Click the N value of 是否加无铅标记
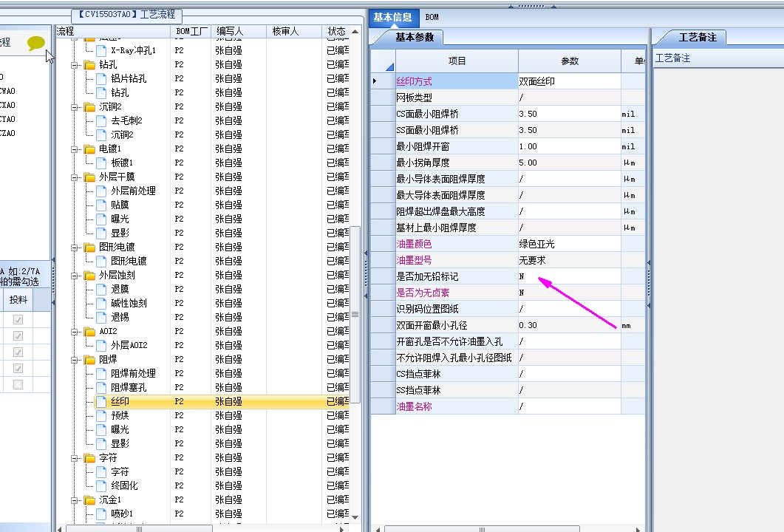 pos(570,276)
